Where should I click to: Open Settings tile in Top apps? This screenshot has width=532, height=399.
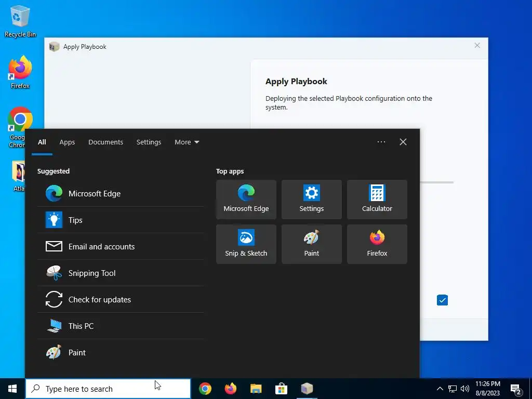[x=312, y=199]
